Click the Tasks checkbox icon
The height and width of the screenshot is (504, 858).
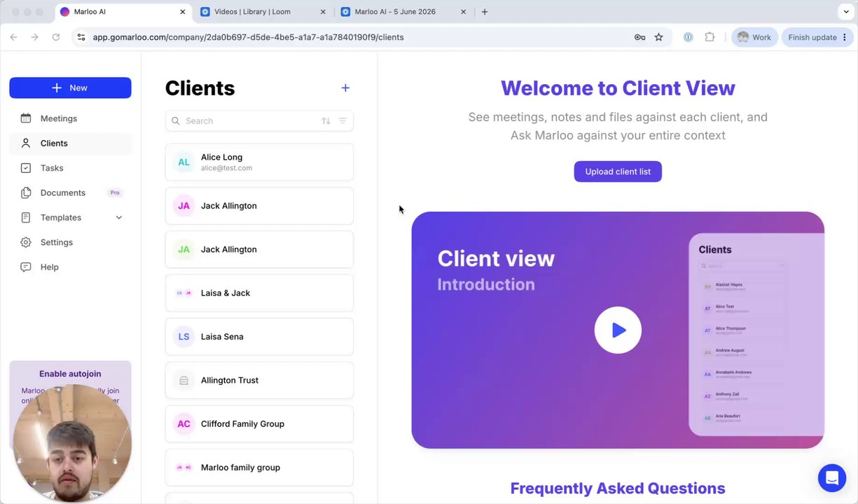pos(26,168)
